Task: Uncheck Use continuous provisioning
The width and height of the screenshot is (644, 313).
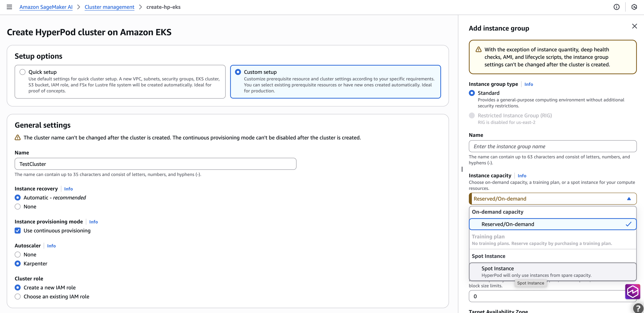Action: point(17,231)
